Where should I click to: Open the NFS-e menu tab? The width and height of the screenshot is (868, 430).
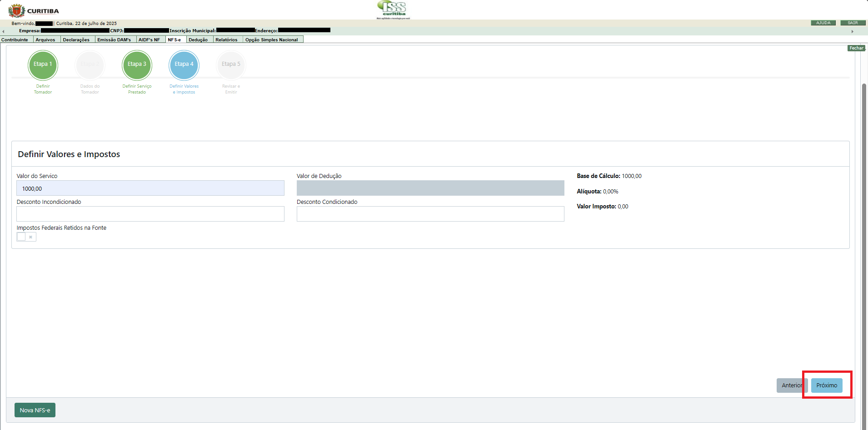(x=174, y=40)
